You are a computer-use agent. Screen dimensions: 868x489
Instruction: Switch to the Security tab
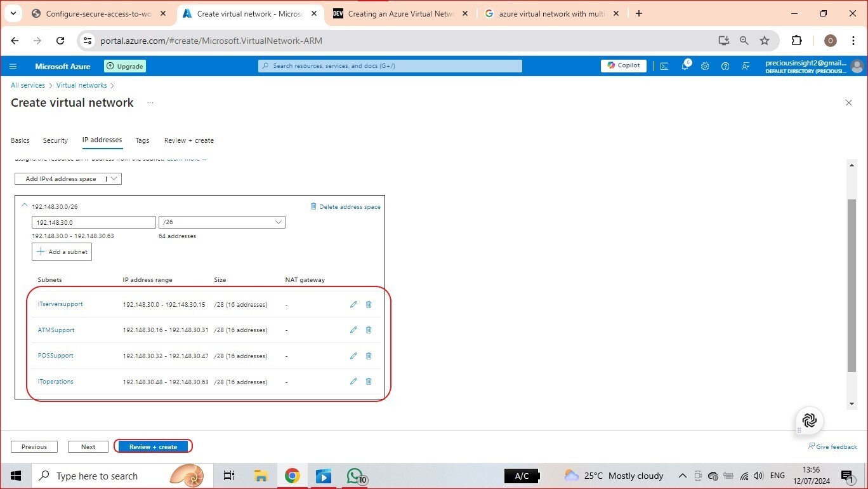(x=55, y=140)
